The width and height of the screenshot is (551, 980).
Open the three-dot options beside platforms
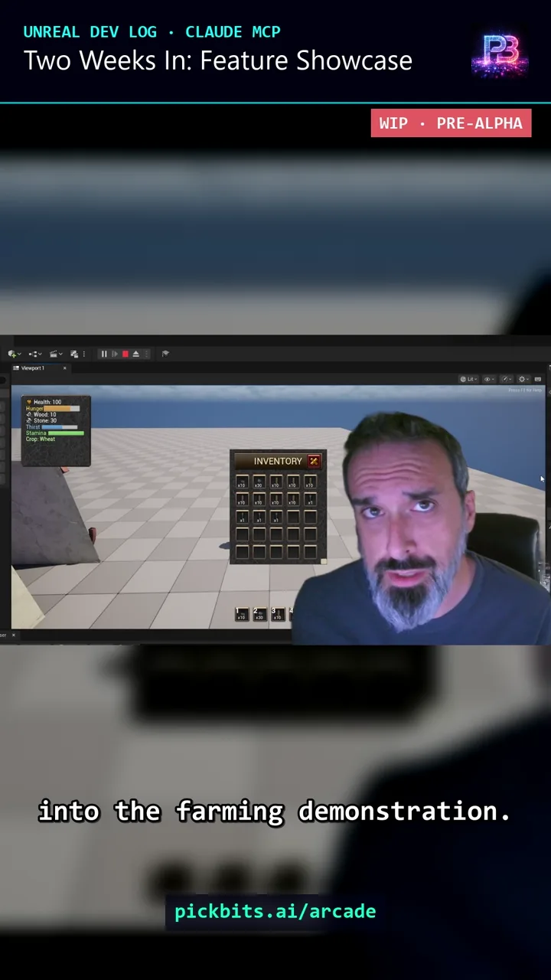84,354
